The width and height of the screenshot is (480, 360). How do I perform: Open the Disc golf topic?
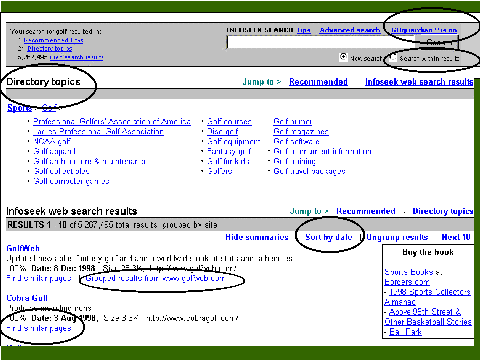223,132
